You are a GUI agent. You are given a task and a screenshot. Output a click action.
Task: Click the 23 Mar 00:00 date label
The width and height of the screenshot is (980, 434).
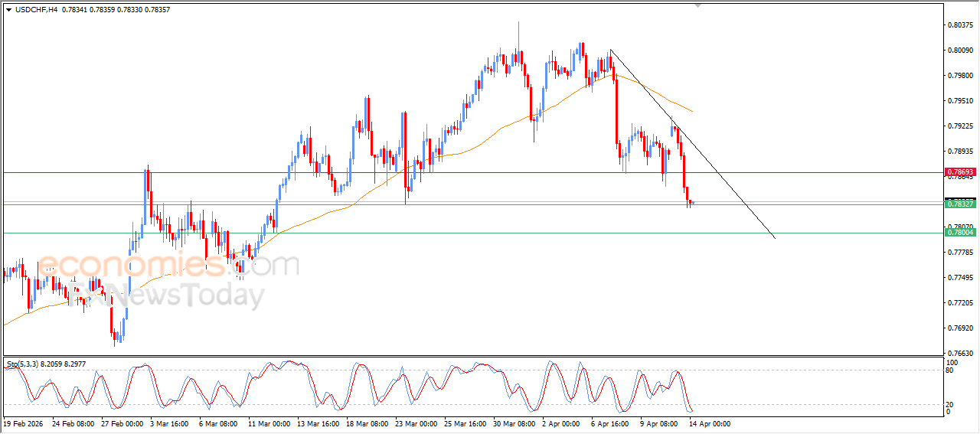coord(416,423)
